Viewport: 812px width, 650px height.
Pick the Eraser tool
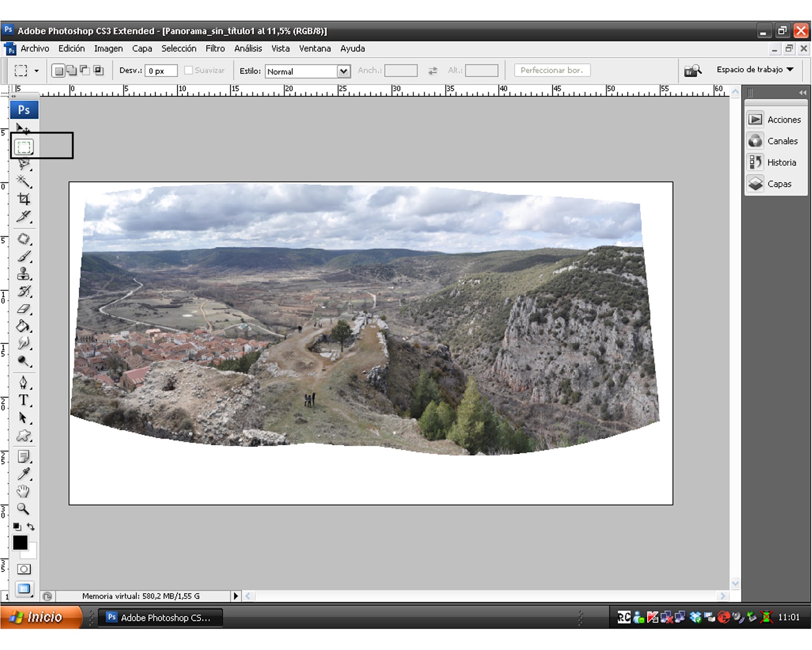[x=24, y=309]
